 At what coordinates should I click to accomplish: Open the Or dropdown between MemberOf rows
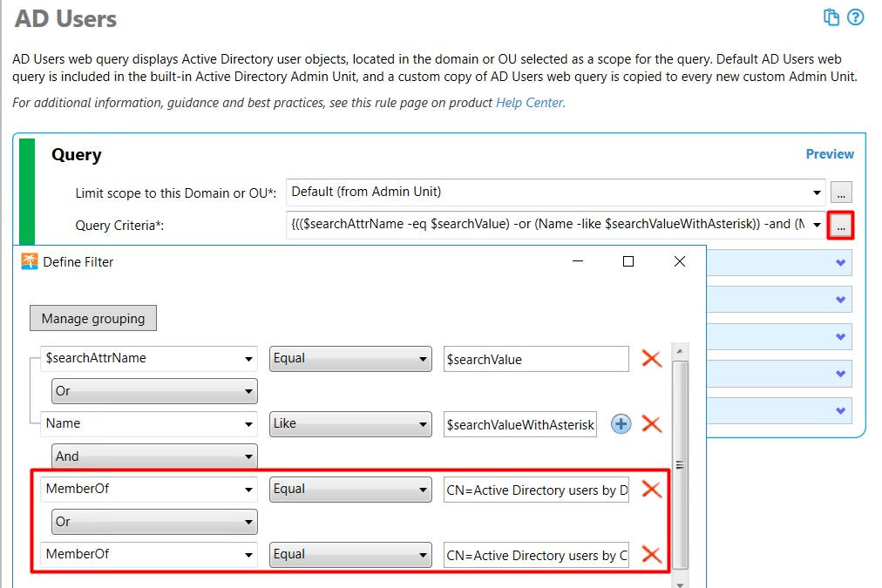click(x=154, y=522)
